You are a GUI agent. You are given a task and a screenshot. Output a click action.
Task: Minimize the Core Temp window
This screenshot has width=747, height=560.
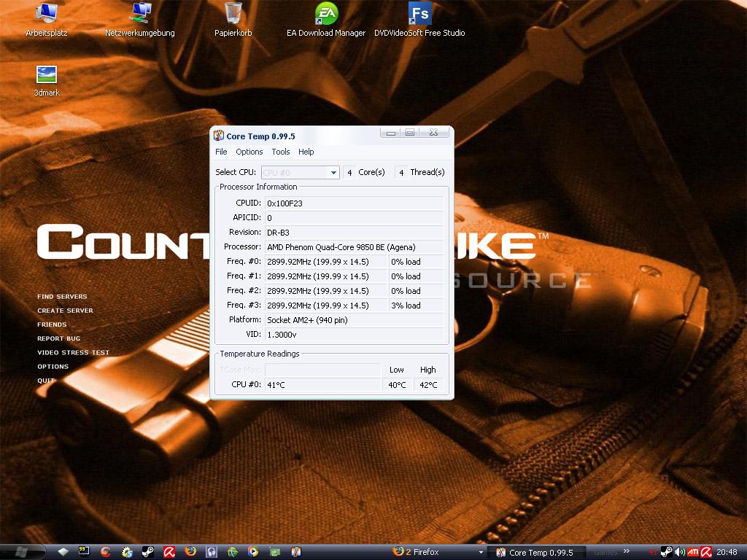(x=391, y=133)
